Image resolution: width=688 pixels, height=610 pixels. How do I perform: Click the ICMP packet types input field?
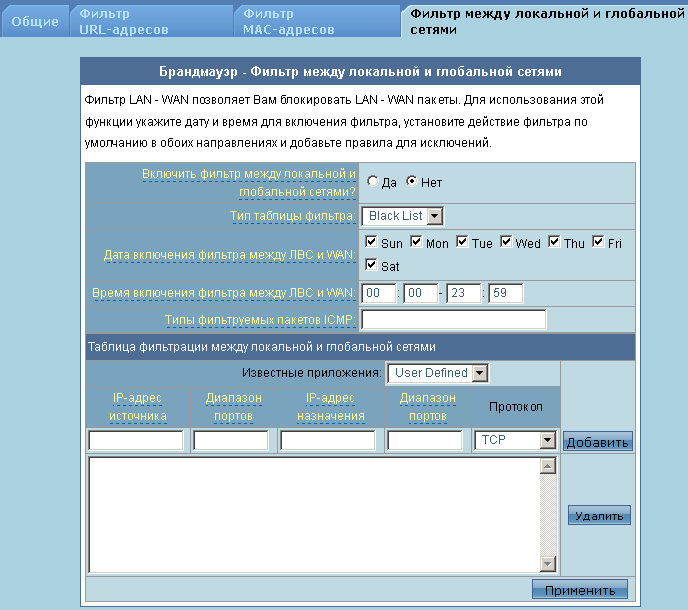pyautogui.click(x=454, y=319)
